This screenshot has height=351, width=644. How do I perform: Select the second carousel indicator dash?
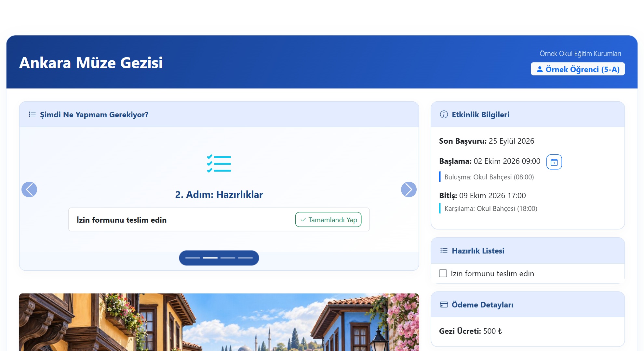210,258
